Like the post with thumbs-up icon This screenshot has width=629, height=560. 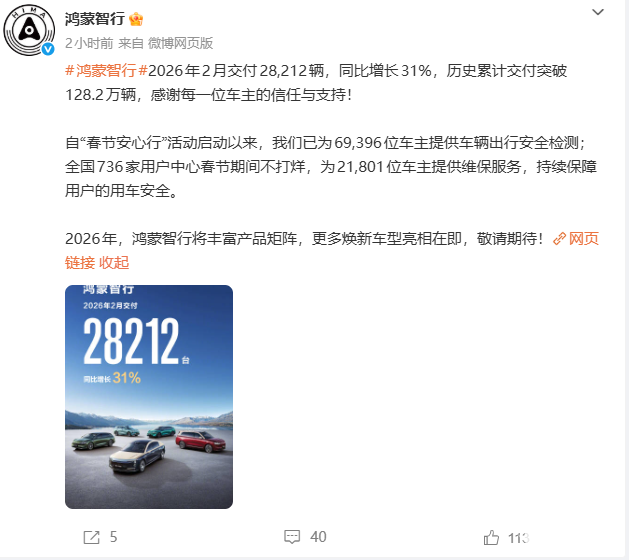click(x=491, y=537)
